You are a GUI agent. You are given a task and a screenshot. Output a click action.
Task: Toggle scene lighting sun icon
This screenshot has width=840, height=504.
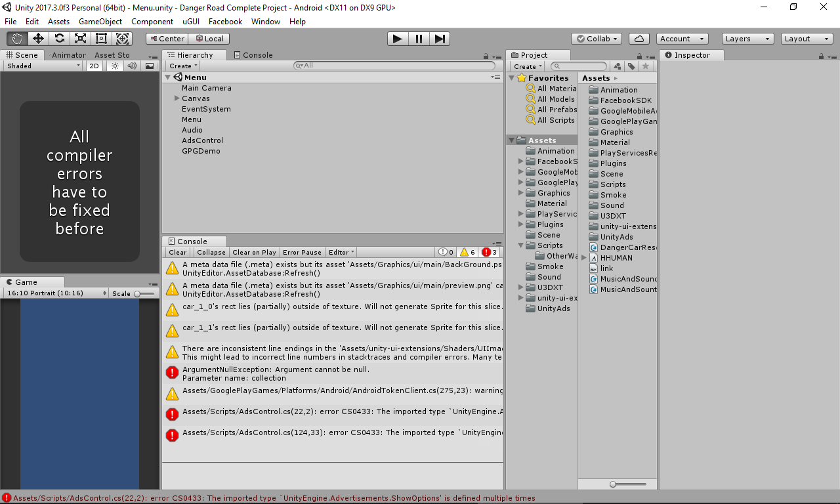point(115,66)
